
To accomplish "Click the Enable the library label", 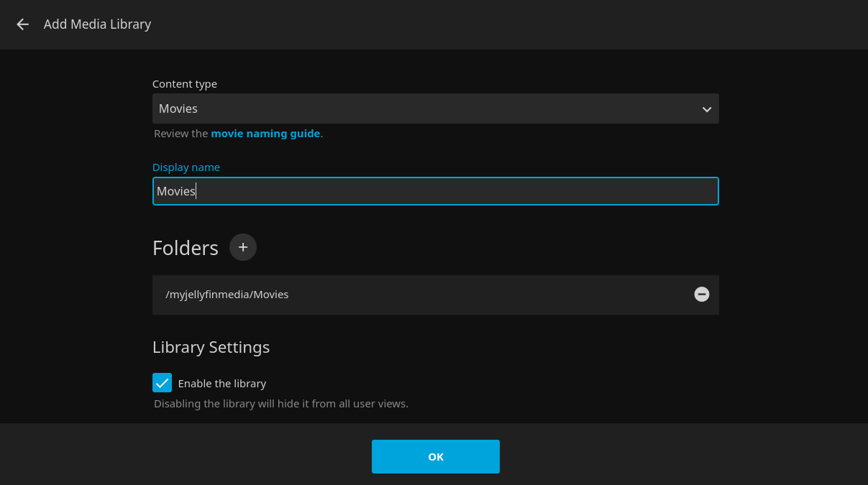I will point(222,384).
